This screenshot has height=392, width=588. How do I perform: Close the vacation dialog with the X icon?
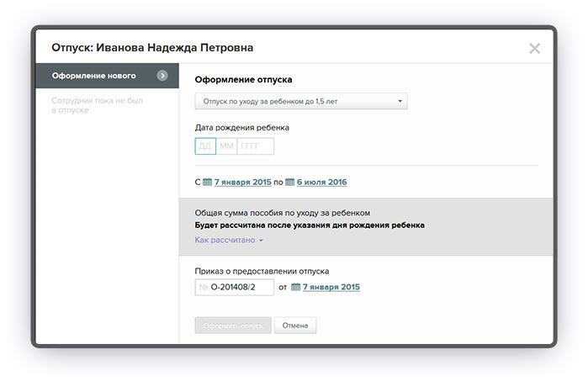pyautogui.click(x=534, y=49)
